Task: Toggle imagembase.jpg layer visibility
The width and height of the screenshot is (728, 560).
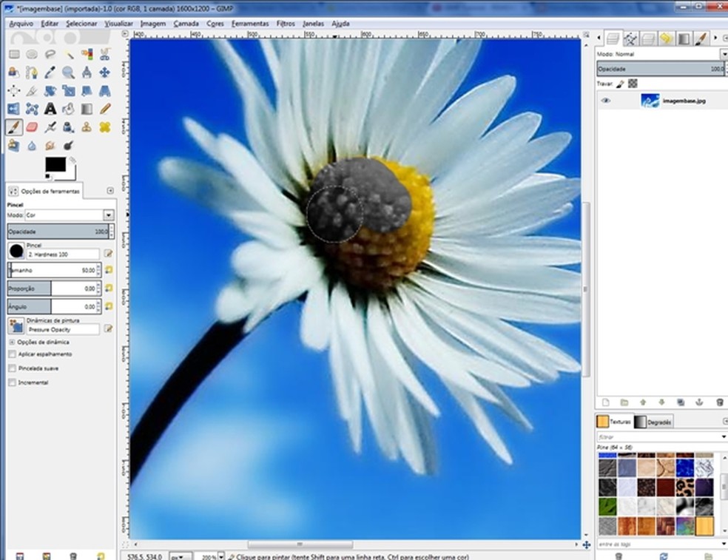Action: point(607,100)
